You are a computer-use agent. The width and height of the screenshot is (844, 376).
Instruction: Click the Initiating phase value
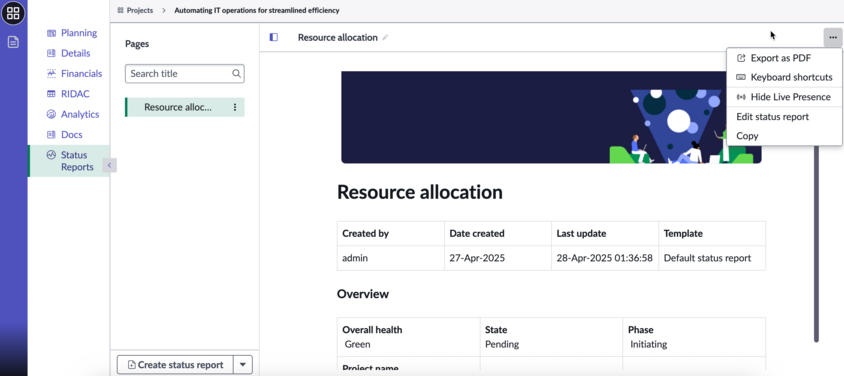pos(649,344)
